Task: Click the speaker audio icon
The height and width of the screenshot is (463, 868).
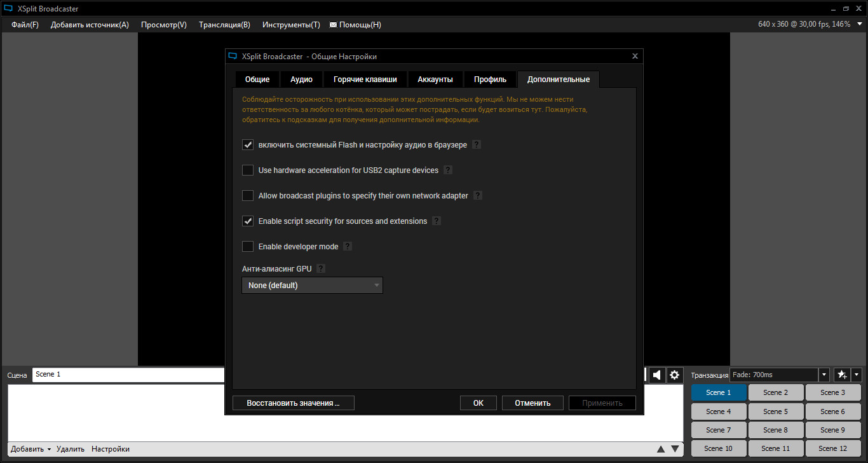Action: [657, 375]
